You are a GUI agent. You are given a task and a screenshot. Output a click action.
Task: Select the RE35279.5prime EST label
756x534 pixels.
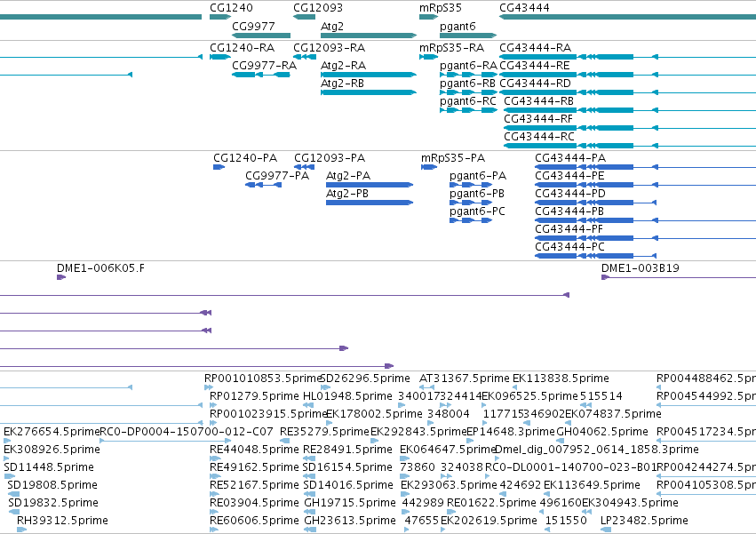point(324,432)
